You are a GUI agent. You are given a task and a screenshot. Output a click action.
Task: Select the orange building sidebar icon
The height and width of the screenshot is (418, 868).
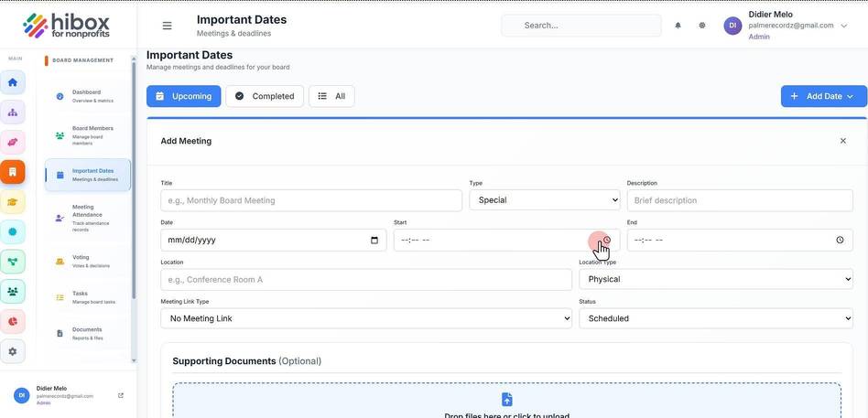(x=13, y=172)
